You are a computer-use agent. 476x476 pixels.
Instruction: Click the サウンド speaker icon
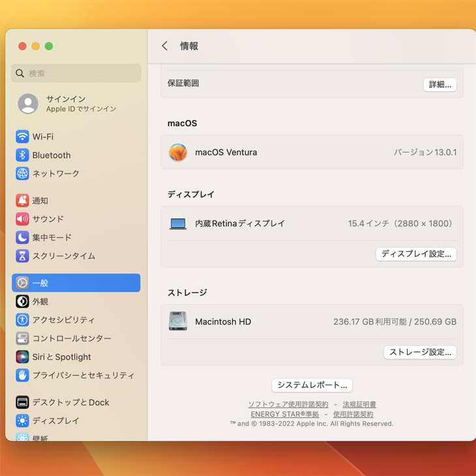click(x=22, y=219)
